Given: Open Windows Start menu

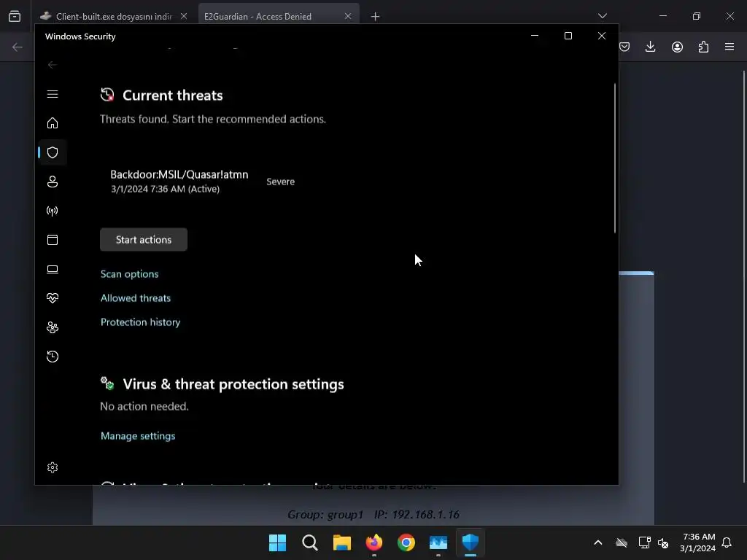Looking at the screenshot, I should click(x=277, y=542).
